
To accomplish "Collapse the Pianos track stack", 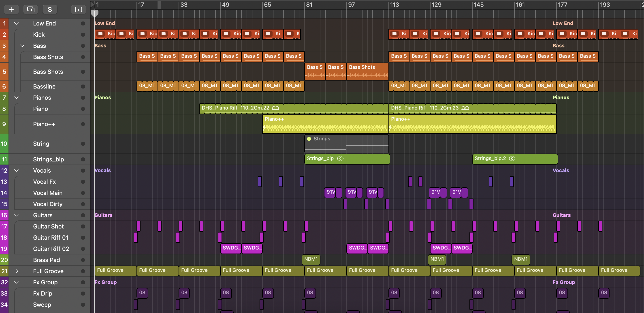I will 17,98.
